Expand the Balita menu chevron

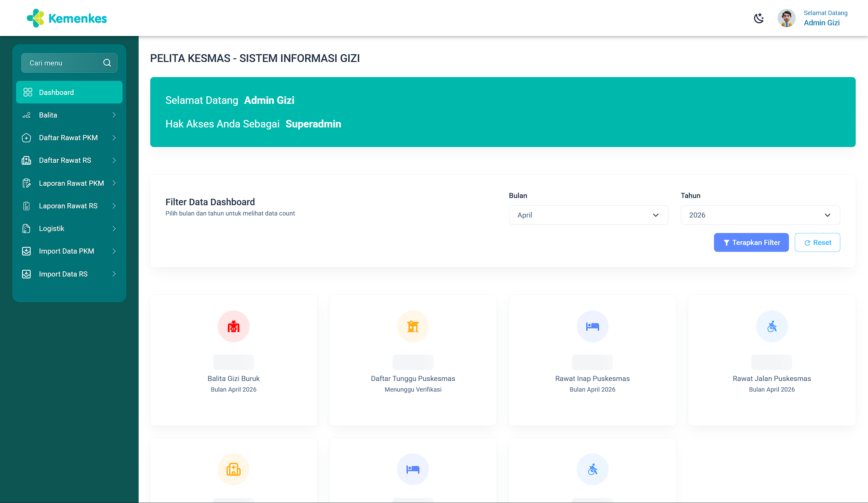pos(114,115)
